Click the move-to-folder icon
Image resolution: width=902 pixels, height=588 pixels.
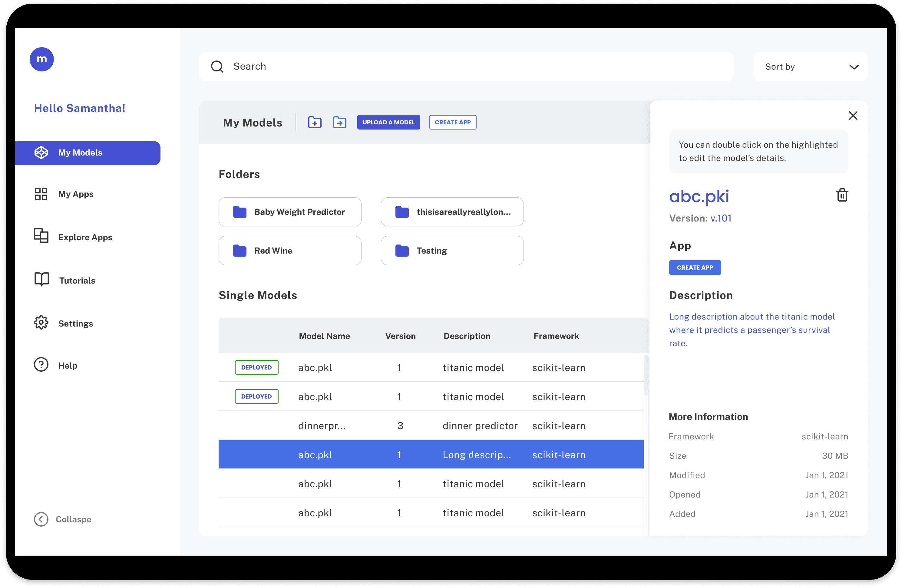click(340, 122)
